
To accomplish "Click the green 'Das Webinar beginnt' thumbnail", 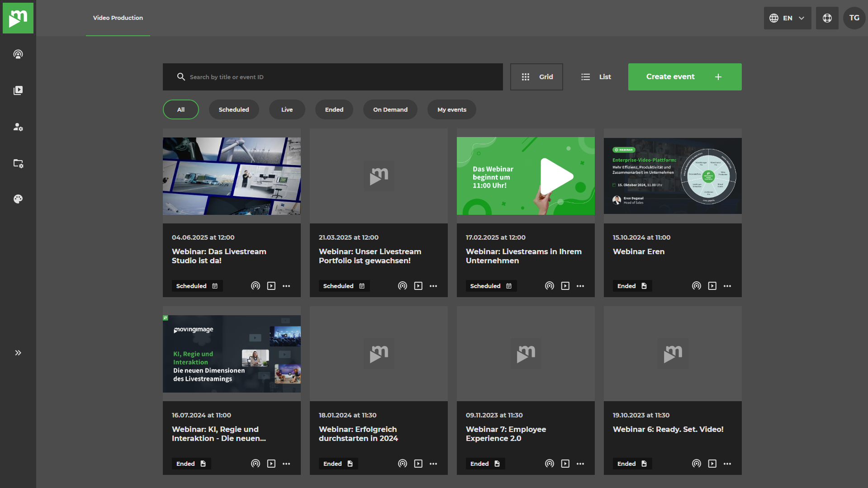I will pyautogui.click(x=526, y=176).
